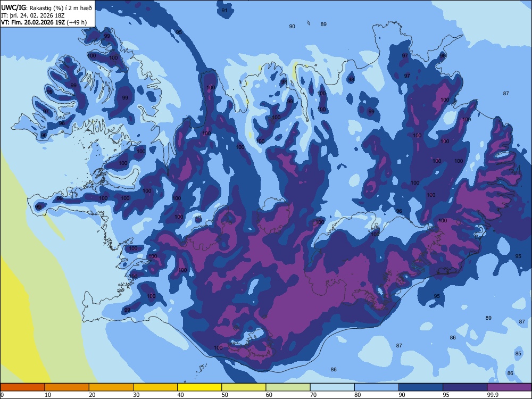Screen dimensions: 532x399
Task: Click the '70' legend tick label
Action: click(x=313, y=395)
